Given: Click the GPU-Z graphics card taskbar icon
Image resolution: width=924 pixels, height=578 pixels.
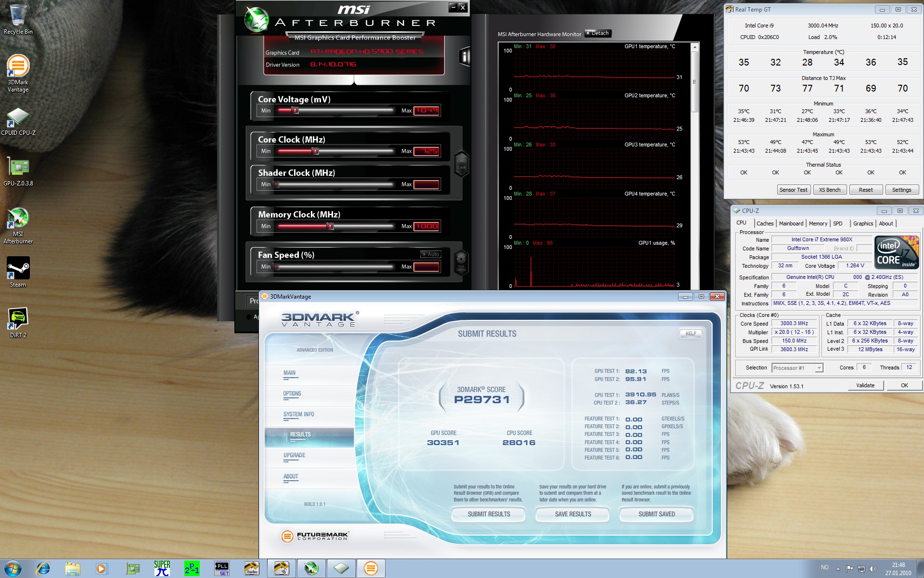Looking at the screenshot, I should (x=132, y=568).
